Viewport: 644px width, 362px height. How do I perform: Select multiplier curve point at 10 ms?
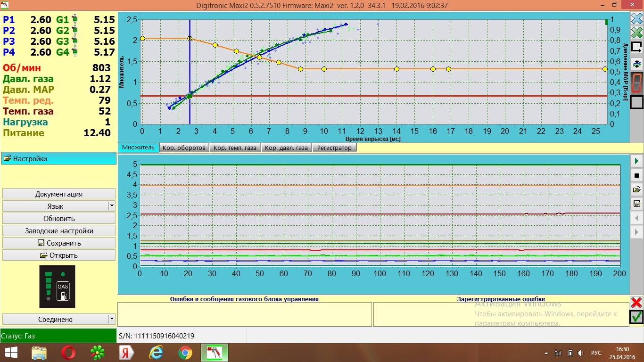(x=324, y=69)
